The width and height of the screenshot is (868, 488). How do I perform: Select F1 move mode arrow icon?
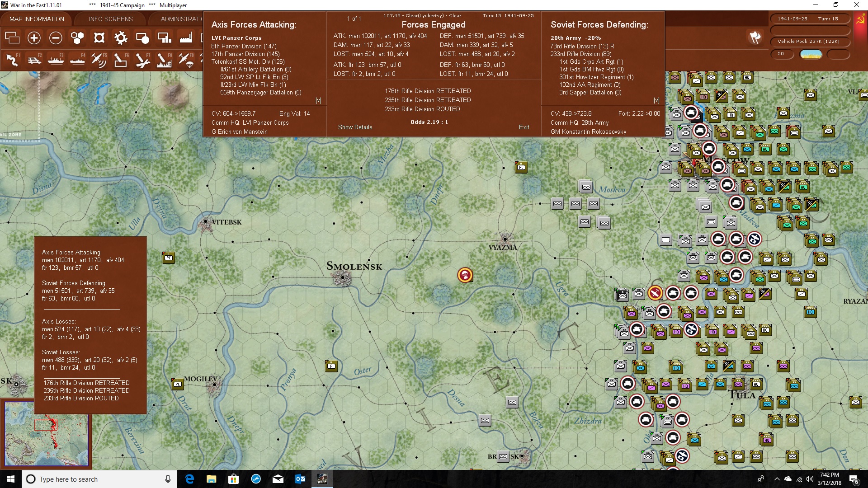click(x=12, y=60)
